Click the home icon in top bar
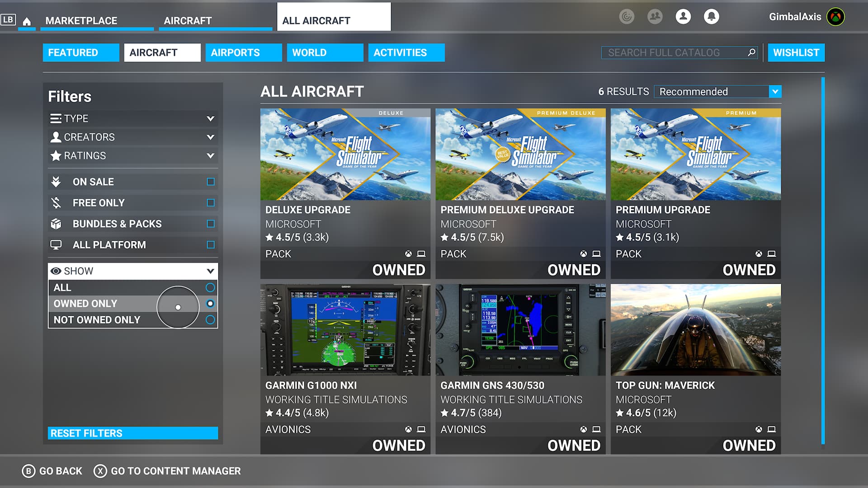 tap(27, 21)
